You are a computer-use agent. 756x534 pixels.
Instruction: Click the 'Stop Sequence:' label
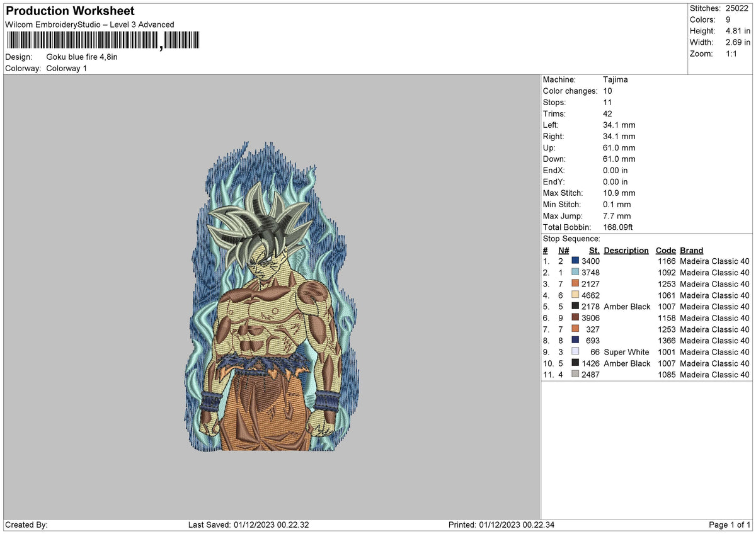tap(571, 239)
